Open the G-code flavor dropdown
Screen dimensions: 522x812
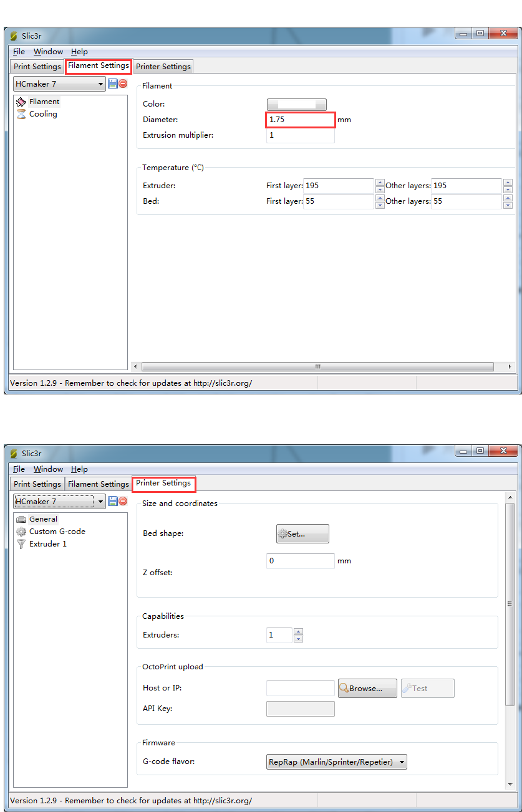pos(337,762)
